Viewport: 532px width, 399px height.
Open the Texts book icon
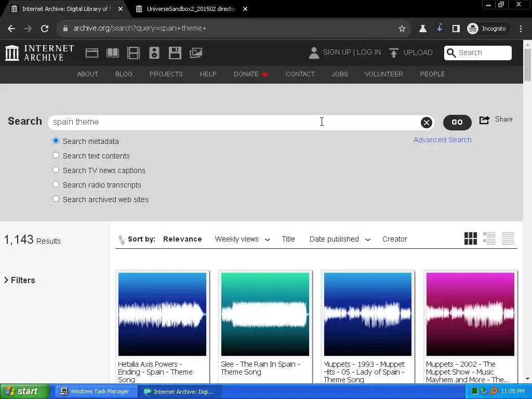(113, 53)
